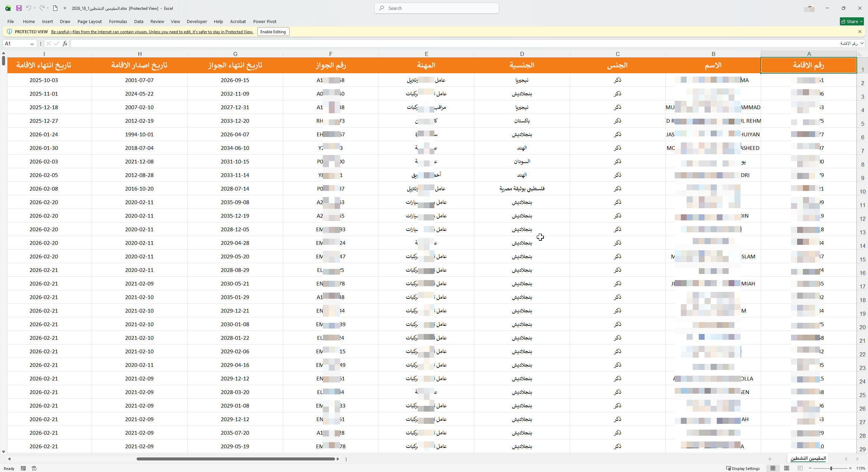Click the New blank workbook icon
The width and height of the screenshot is (868, 472).
tap(55, 8)
